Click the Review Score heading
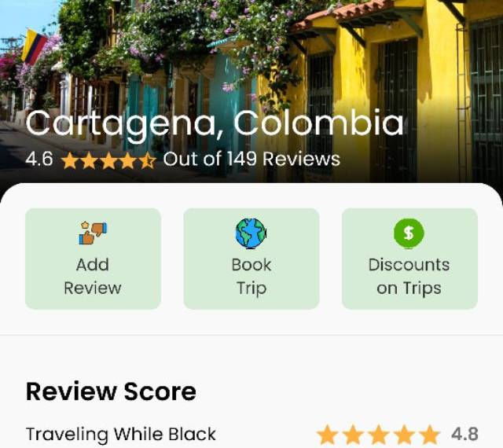The width and height of the screenshot is (503, 448). click(x=111, y=391)
